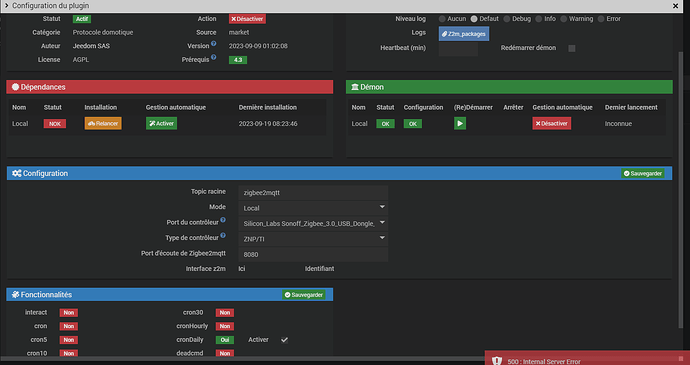The height and width of the screenshot is (365, 690).
Task: Click the Topic racine field
Action: (313, 192)
